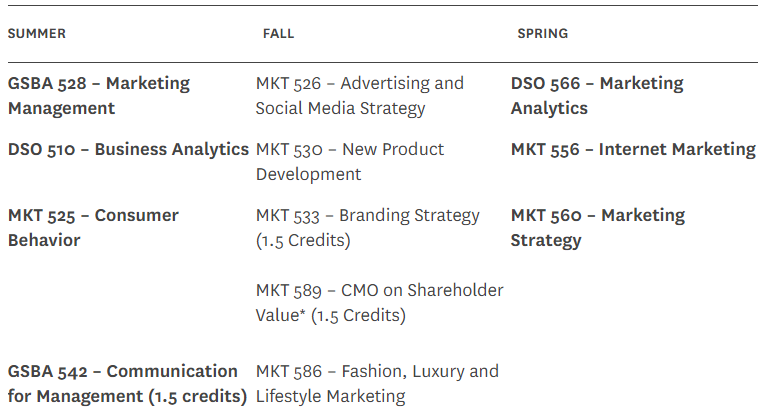Click the asterisk after 'Value' in MKT 589
Image resolution: width=767 pixels, height=416 pixels.
click(303, 312)
